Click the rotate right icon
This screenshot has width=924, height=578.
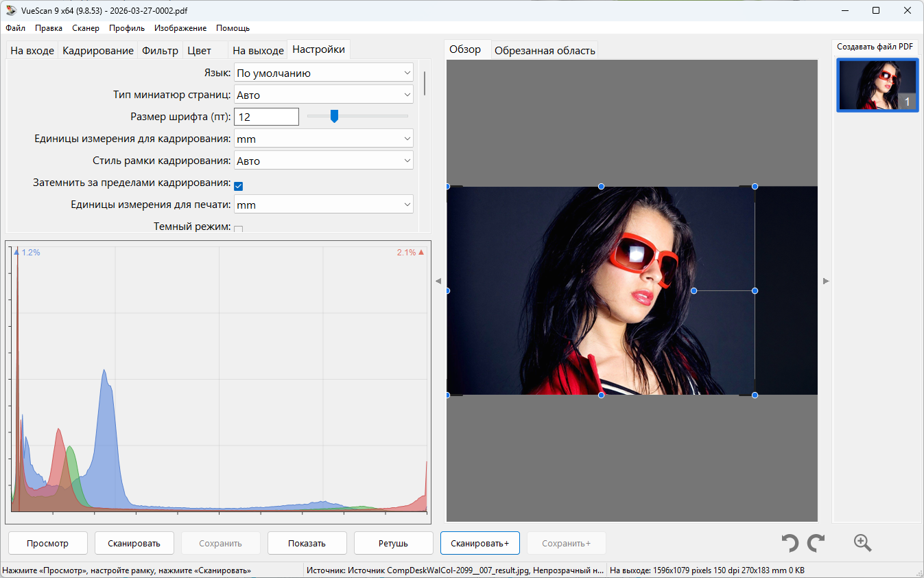(x=816, y=543)
